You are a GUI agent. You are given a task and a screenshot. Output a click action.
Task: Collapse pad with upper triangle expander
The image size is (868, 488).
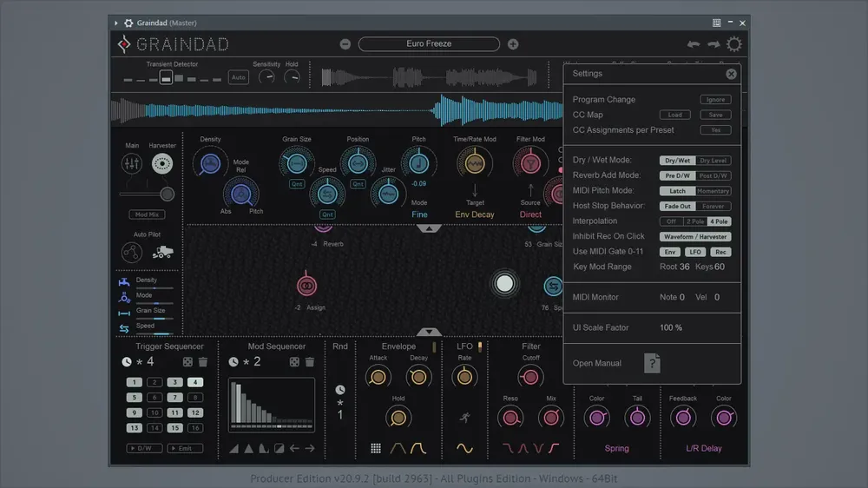point(429,228)
